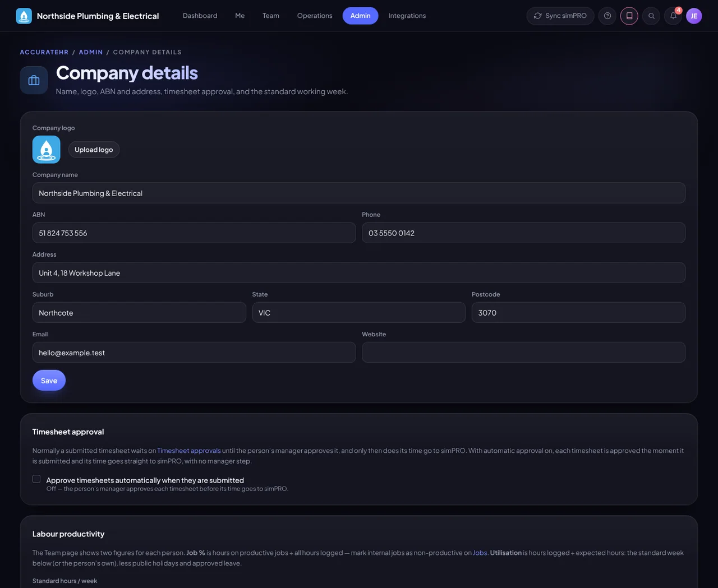Screen dimensions: 718x588
Task: Click the "Company details" page title
Action: coord(127,73)
